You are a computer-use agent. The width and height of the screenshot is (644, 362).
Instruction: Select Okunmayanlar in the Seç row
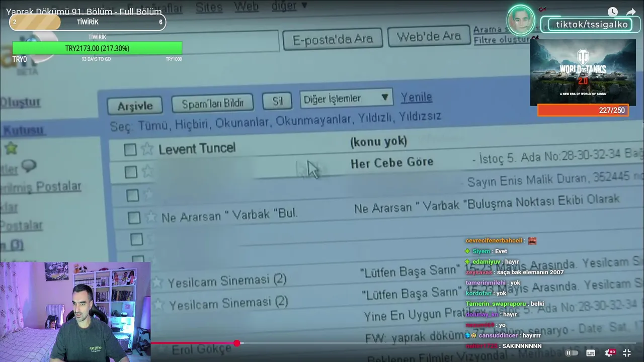(313, 121)
